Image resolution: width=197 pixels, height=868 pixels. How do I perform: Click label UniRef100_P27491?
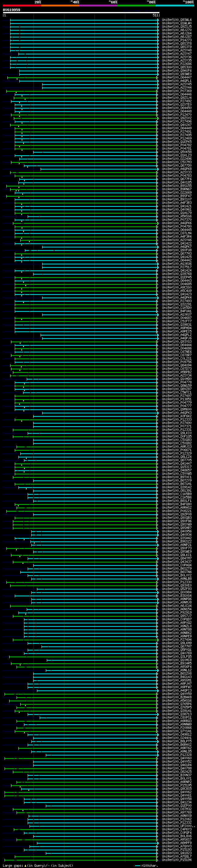coord(176,132)
